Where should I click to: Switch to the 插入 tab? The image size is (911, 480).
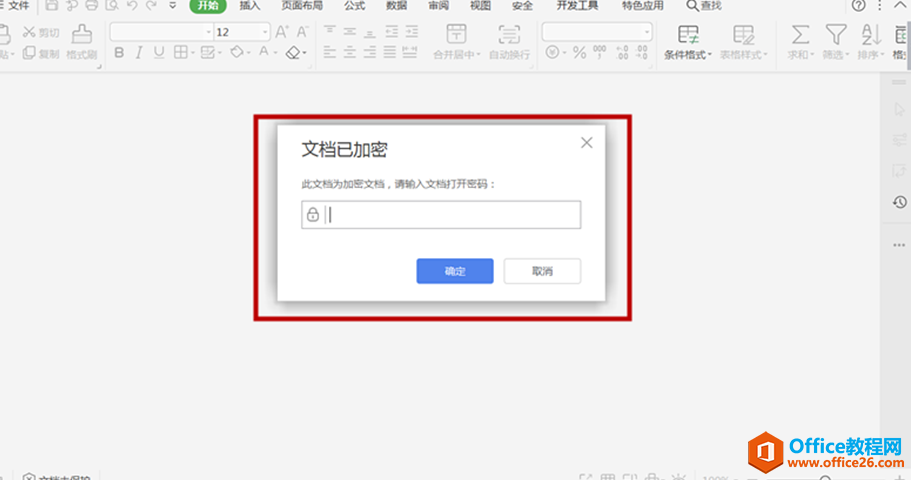pyautogui.click(x=250, y=6)
